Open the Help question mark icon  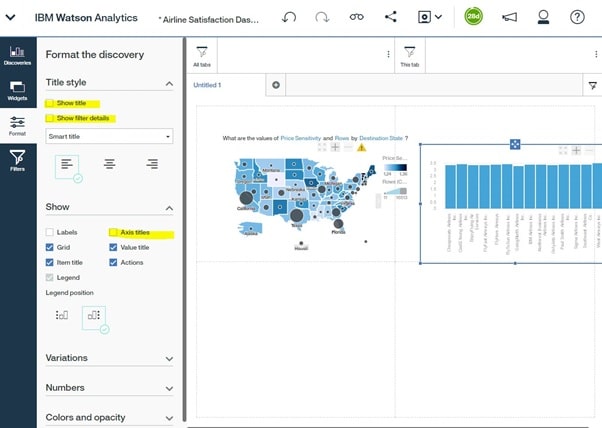577,17
